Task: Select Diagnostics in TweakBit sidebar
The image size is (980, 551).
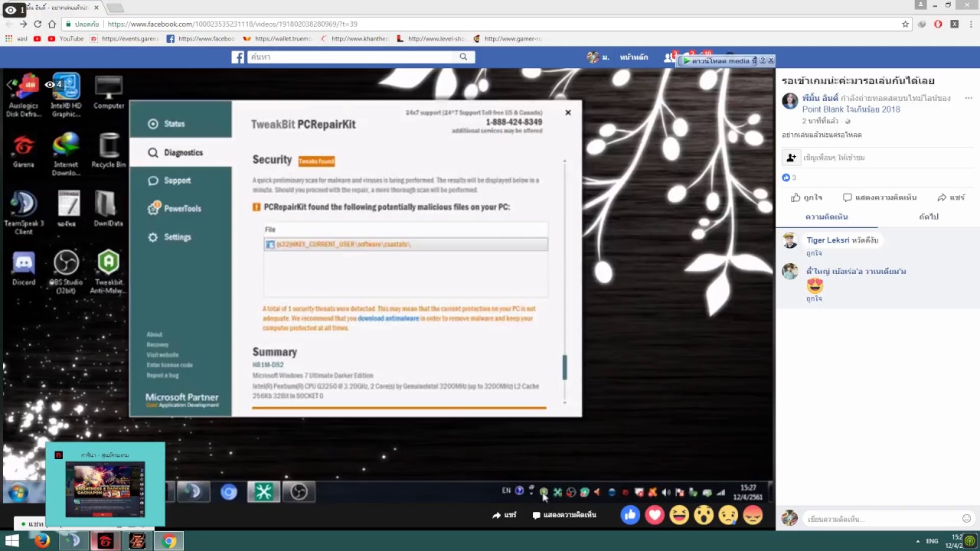Action: pyautogui.click(x=181, y=152)
